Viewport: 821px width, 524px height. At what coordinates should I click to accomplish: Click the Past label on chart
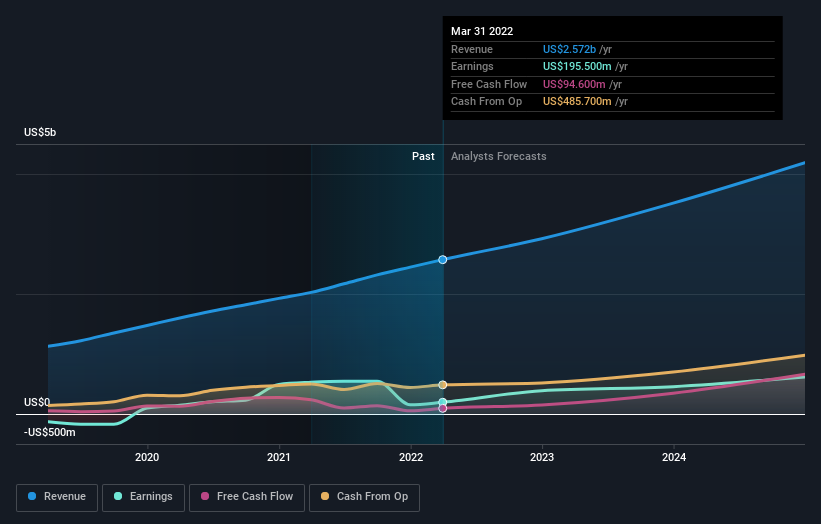(x=423, y=157)
